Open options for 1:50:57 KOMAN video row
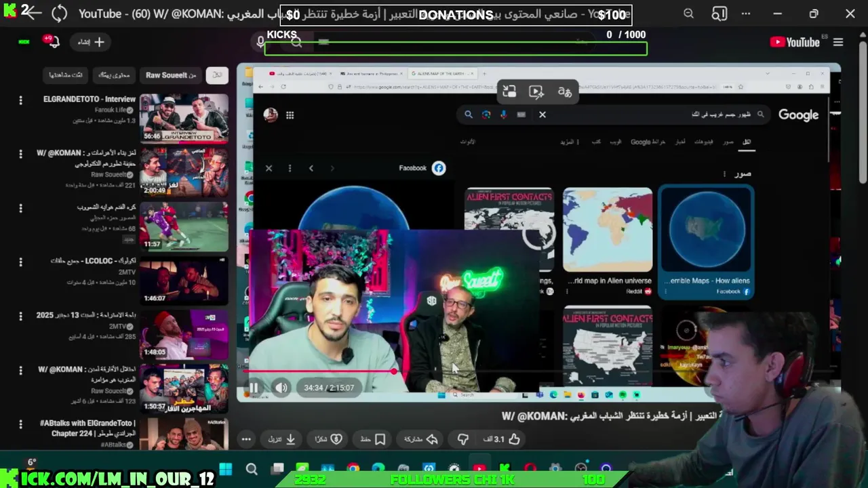 20,371
